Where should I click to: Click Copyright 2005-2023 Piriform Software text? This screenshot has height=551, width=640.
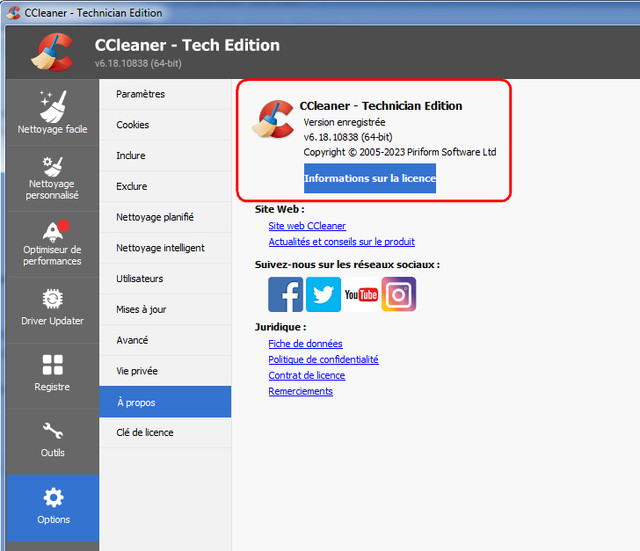tap(400, 152)
